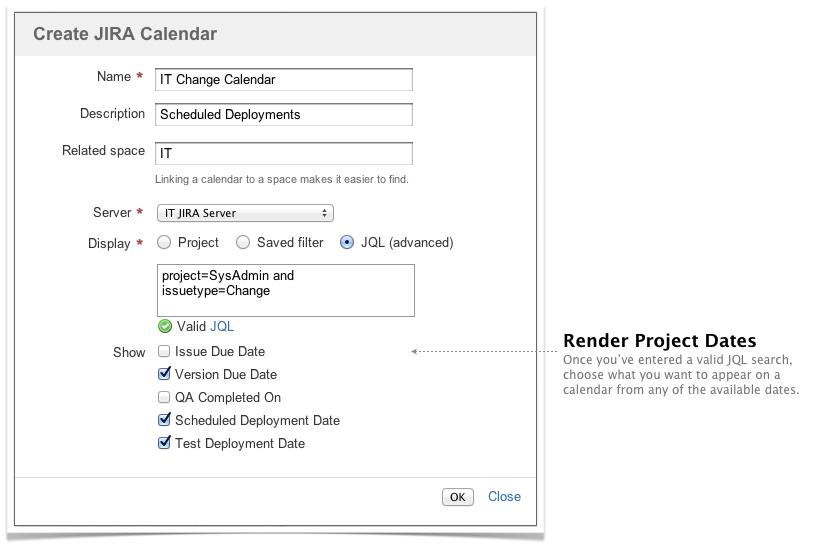
Task: Click the Name text field
Action: pos(284,80)
